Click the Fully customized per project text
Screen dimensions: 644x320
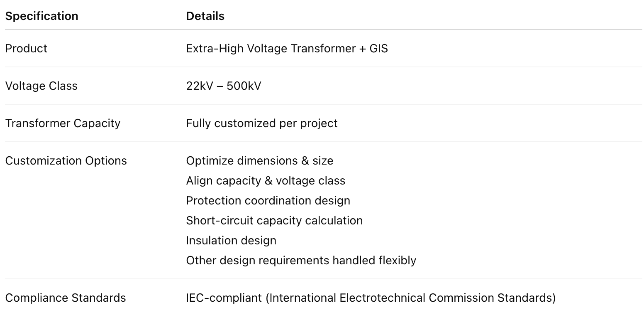261,123
